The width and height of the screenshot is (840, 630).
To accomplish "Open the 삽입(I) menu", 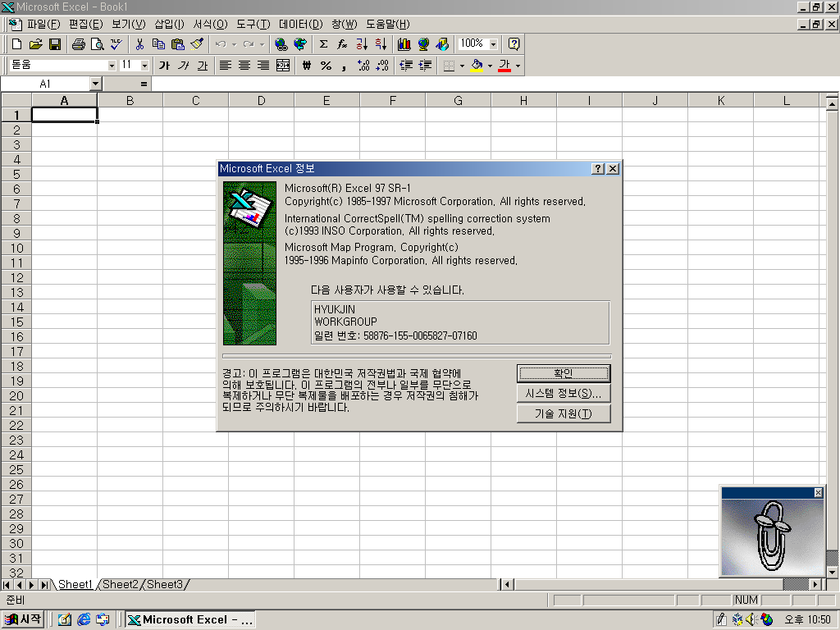I will click(169, 24).
